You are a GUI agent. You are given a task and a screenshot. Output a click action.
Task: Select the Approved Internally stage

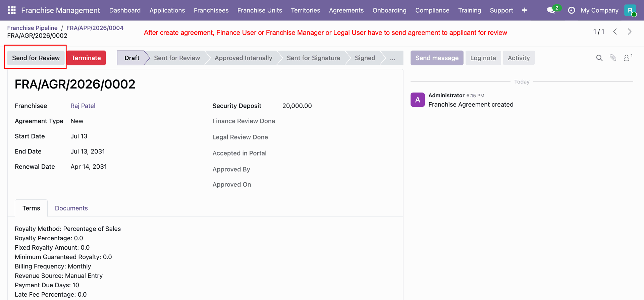pyautogui.click(x=243, y=58)
